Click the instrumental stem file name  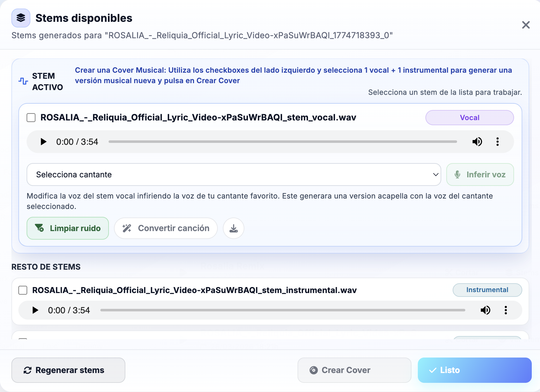point(194,290)
